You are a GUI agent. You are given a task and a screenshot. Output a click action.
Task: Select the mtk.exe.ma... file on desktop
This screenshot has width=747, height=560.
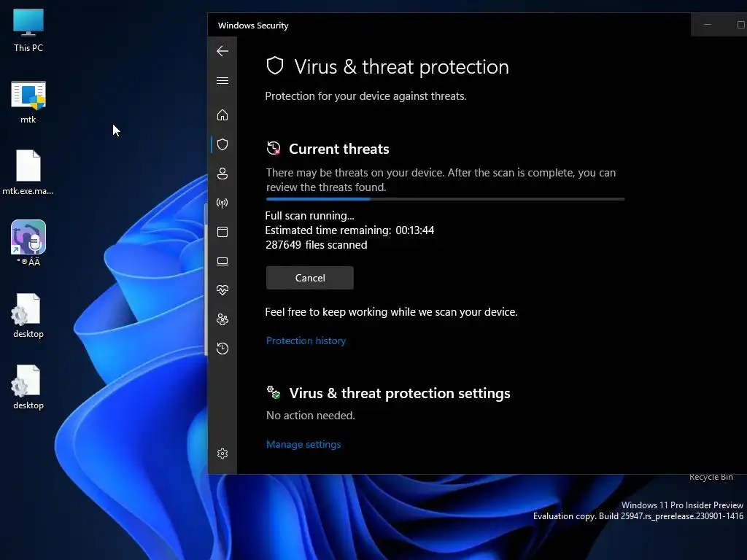click(28, 172)
